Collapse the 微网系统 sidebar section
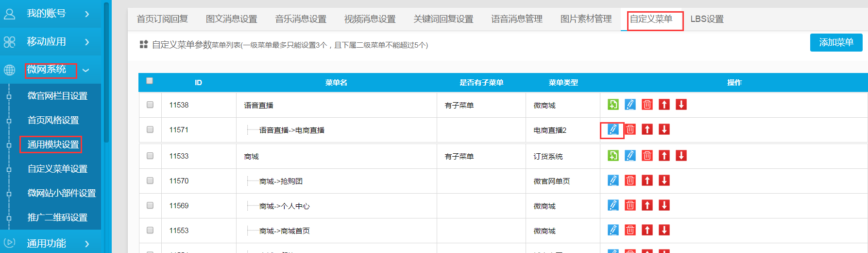868x253 pixels. coord(51,70)
